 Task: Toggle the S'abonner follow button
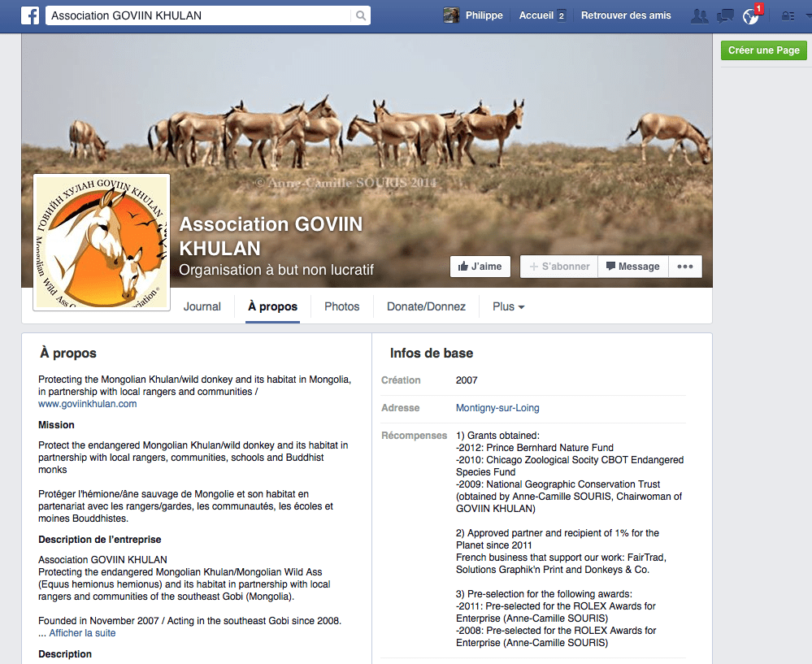coord(559,267)
